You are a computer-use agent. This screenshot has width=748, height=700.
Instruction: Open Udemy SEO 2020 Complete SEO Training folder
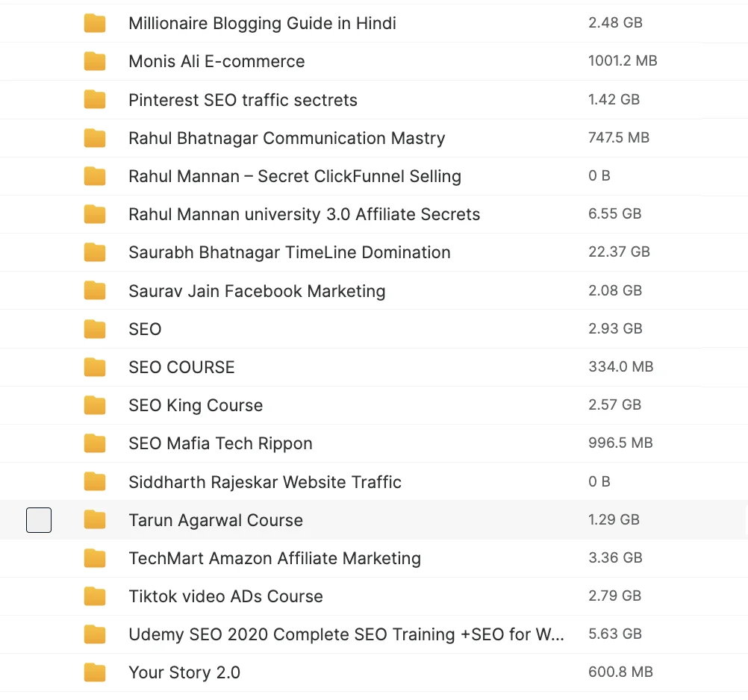346,634
